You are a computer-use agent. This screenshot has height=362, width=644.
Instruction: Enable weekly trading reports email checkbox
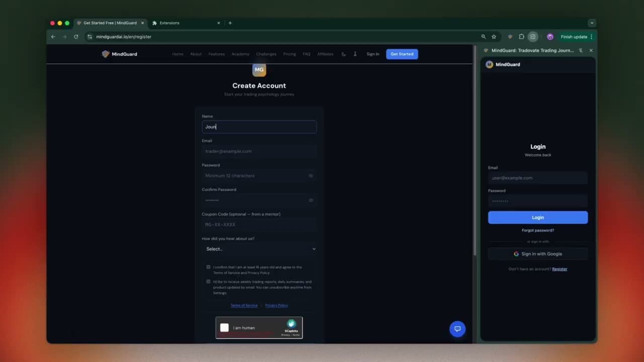pos(208,282)
